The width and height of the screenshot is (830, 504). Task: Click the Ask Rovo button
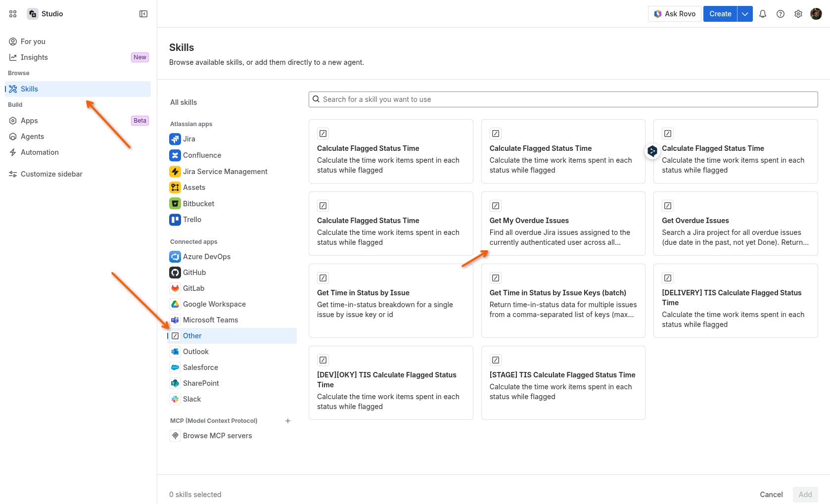[x=675, y=14]
